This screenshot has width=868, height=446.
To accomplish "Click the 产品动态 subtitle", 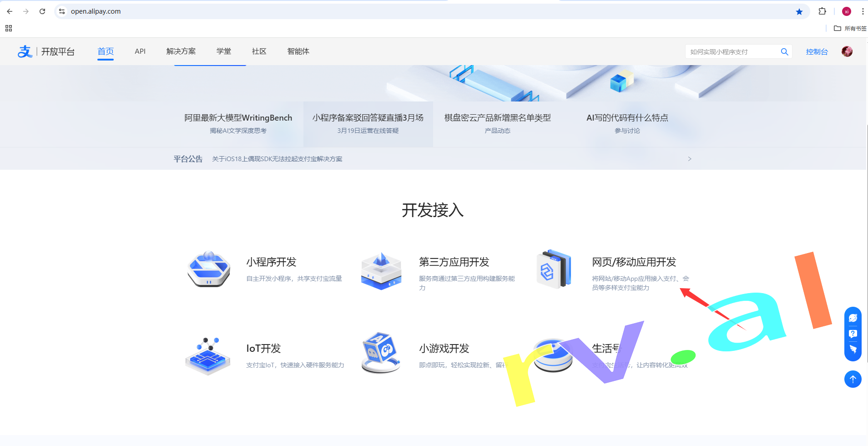I will tap(498, 131).
